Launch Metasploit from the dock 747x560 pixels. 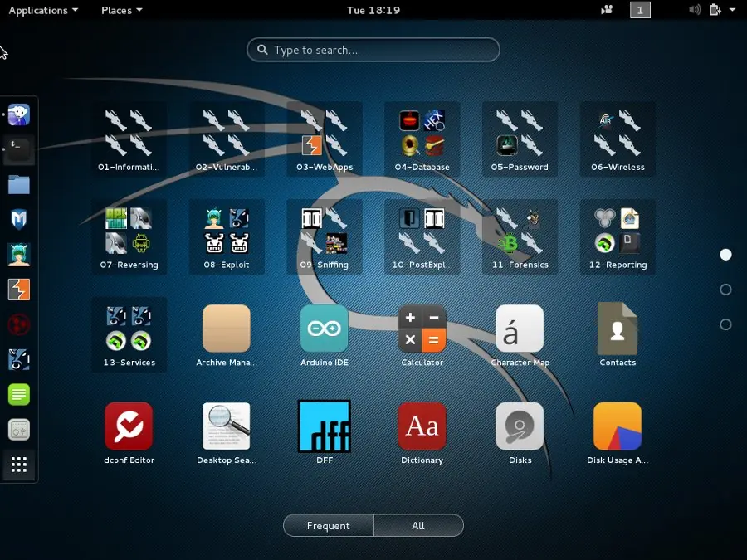tap(19, 220)
